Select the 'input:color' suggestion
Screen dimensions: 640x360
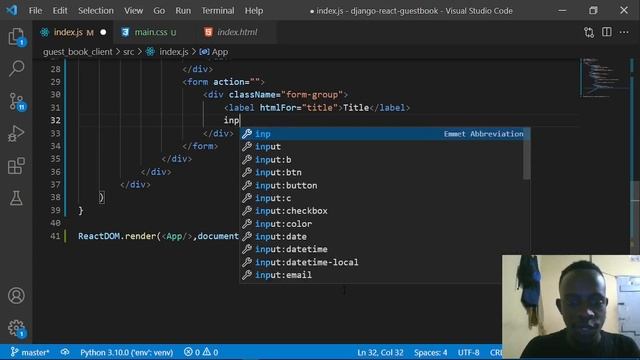point(381,224)
